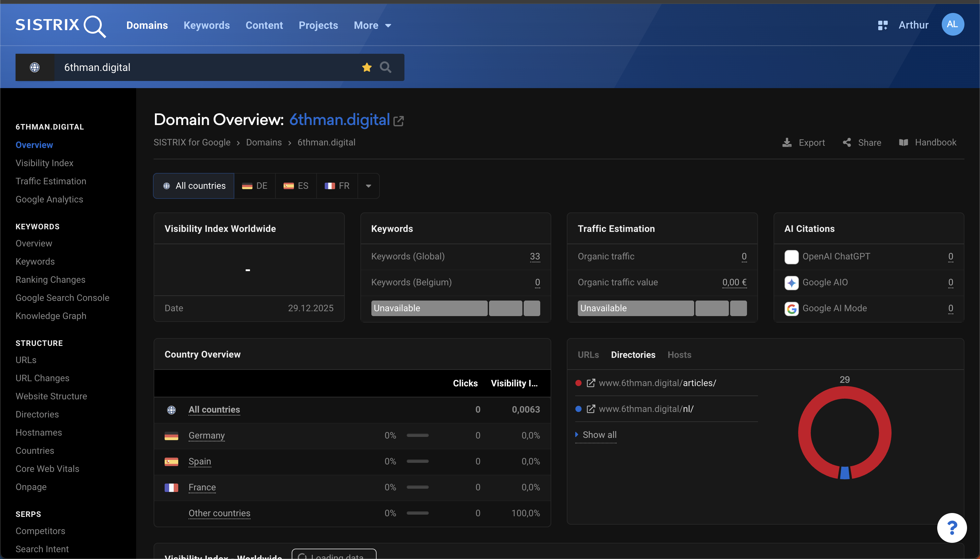Open the globe country selector beside search
This screenshot has height=559, width=980.
pyautogui.click(x=35, y=67)
